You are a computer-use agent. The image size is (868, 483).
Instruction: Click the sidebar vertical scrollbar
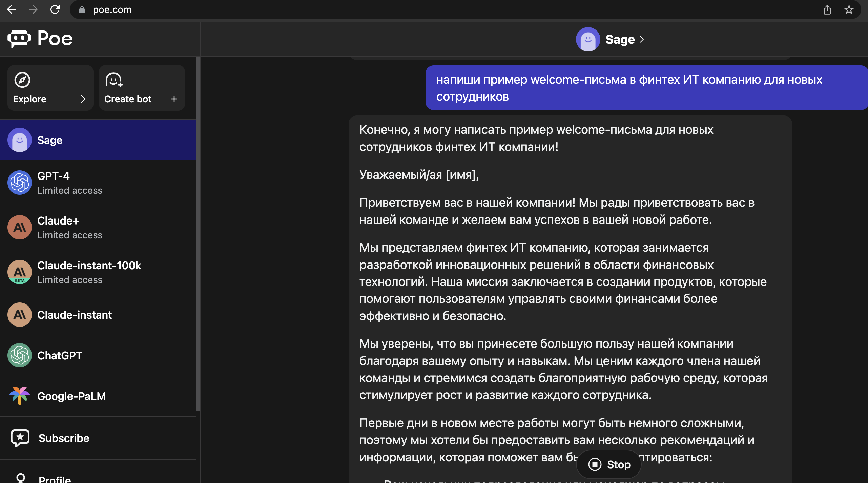tap(198, 234)
